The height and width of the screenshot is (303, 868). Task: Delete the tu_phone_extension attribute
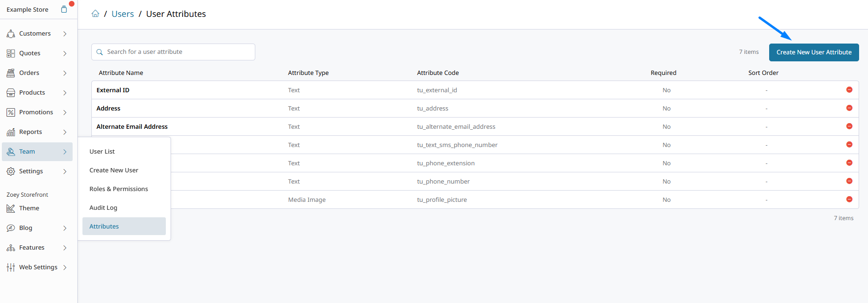[849, 163]
